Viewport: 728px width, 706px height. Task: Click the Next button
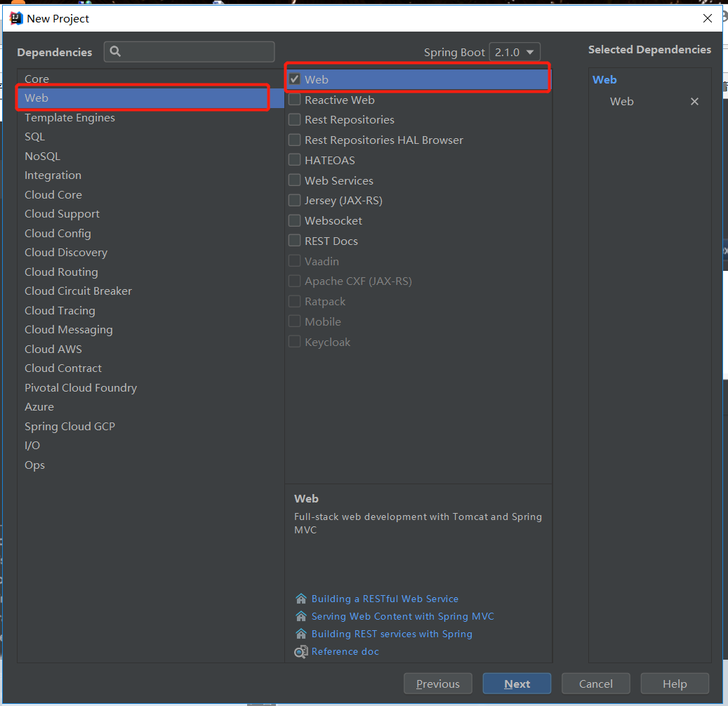click(x=517, y=683)
